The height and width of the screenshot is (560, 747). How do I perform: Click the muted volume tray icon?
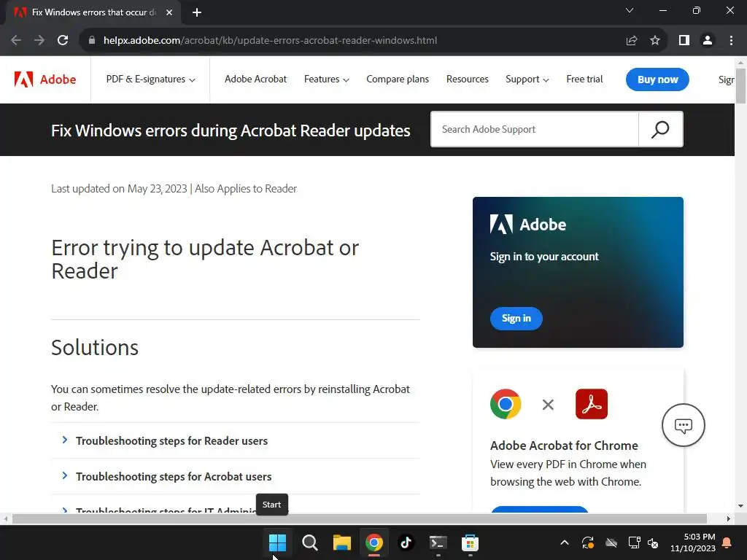(653, 542)
